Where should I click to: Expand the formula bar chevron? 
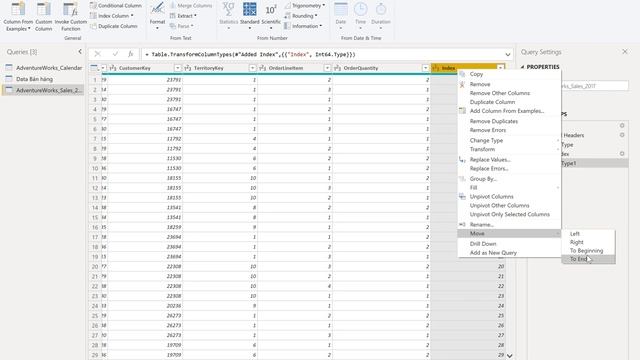(x=508, y=54)
